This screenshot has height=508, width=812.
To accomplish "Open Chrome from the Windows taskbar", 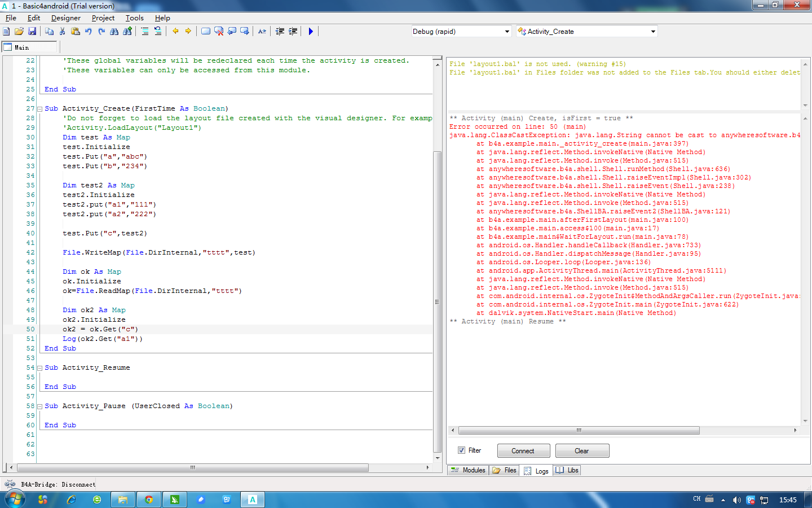I will pyautogui.click(x=149, y=500).
